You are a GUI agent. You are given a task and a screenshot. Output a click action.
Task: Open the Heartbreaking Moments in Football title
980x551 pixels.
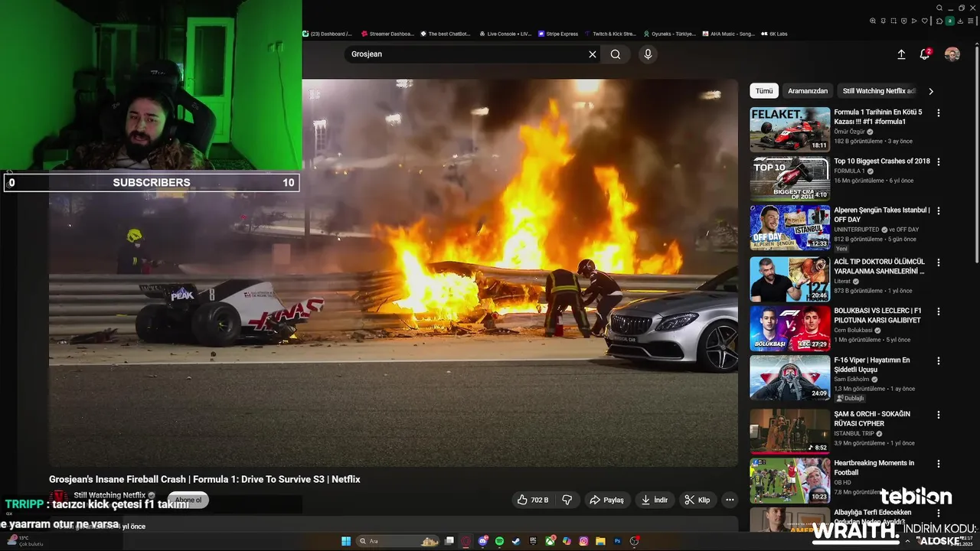(874, 468)
